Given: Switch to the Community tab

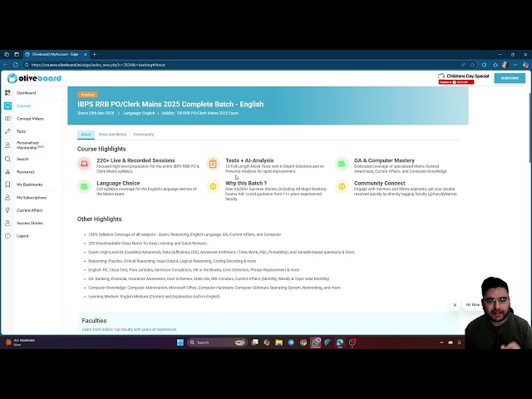Looking at the screenshot, I should (143, 135).
